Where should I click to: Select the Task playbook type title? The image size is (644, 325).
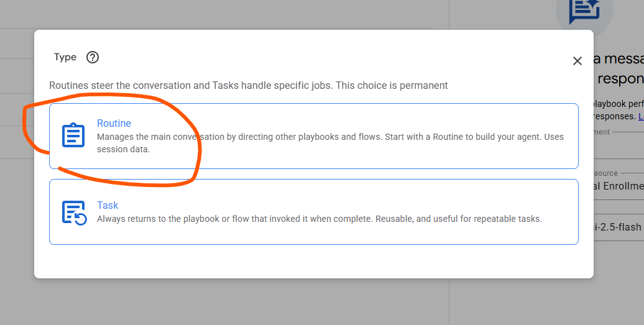coord(108,205)
